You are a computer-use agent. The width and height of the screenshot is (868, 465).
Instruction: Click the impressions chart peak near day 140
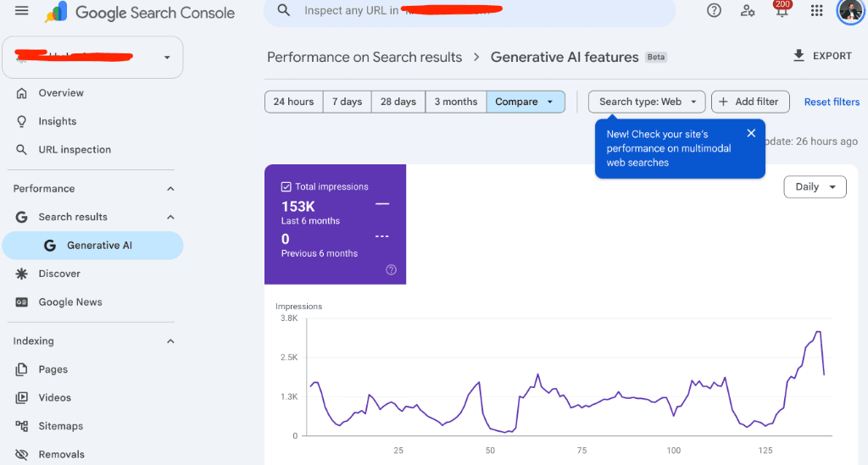tap(818, 332)
